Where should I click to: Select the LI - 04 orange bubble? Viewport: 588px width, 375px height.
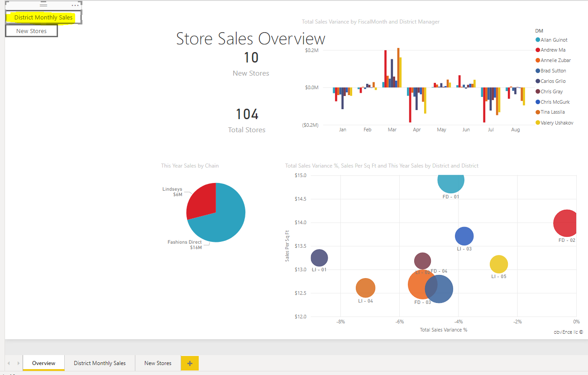point(365,288)
